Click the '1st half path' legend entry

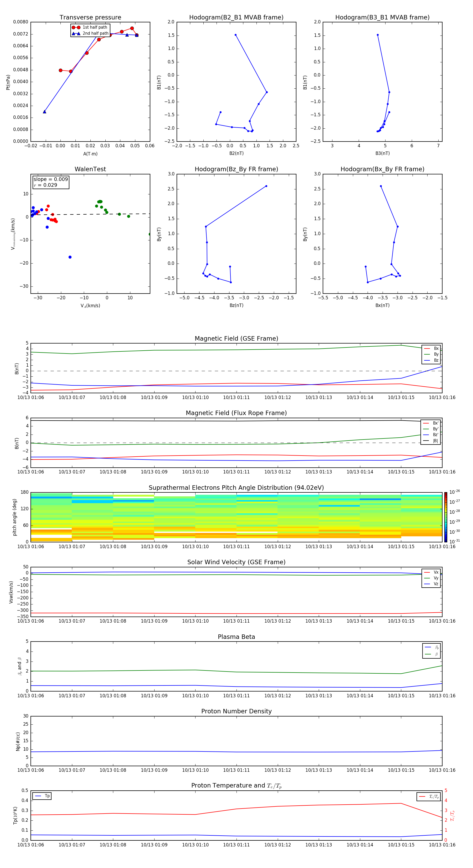point(90,27)
